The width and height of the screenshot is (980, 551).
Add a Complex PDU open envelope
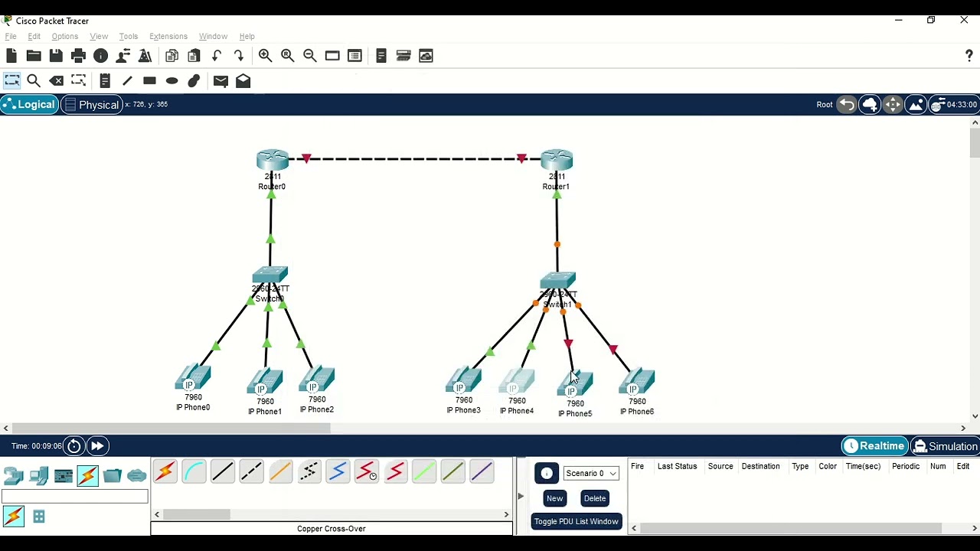(243, 80)
